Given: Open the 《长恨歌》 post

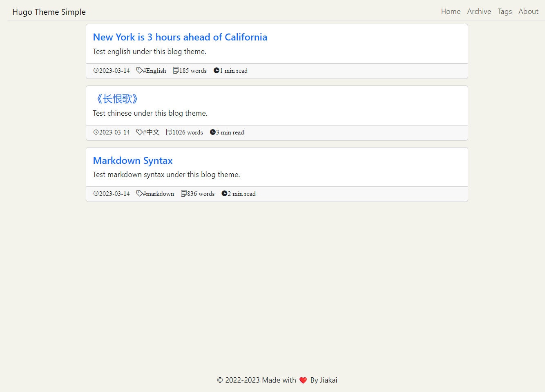Looking at the screenshot, I should pos(116,99).
